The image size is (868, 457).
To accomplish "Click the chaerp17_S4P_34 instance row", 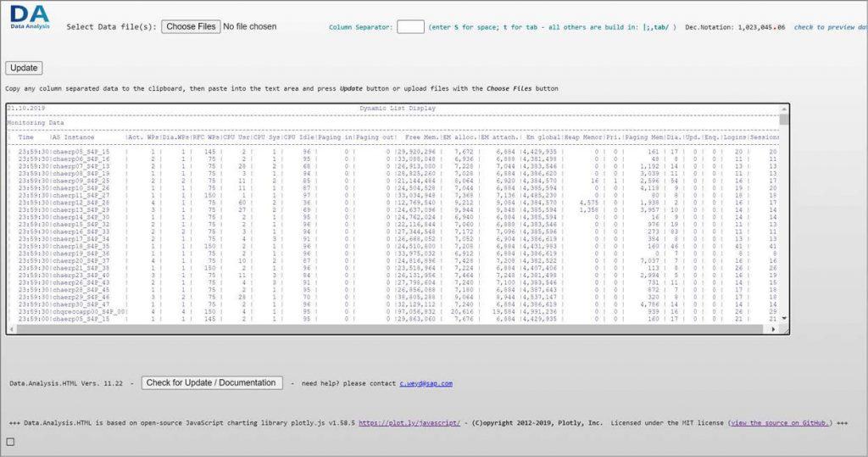I will 392,239.
